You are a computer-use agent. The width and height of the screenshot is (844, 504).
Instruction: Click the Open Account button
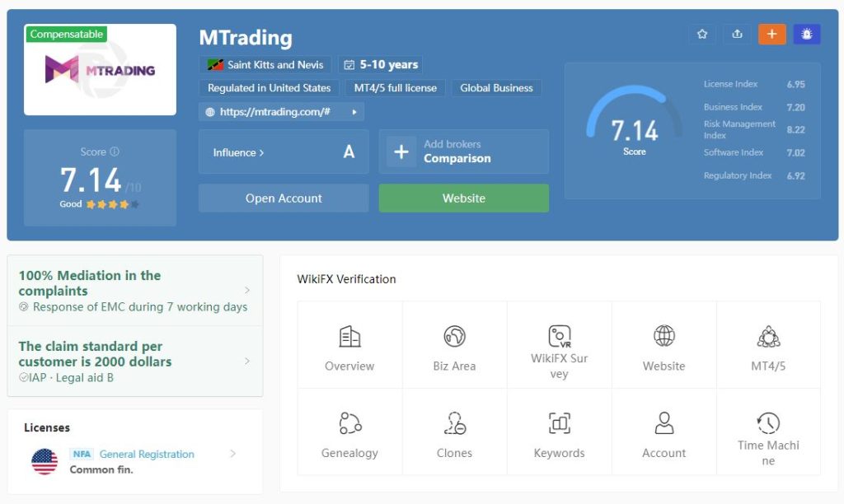(284, 198)
